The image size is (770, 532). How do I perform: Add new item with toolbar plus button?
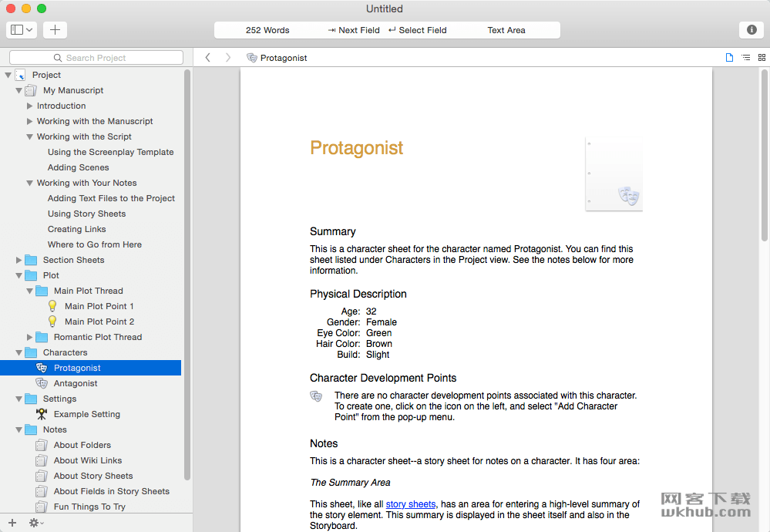(x=55, y=30)
